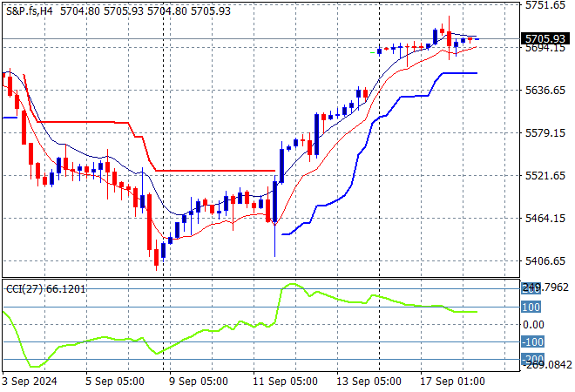Image resolution: width=575 pixels, height=392 pixels.
Task: Click the 5406.65 price axis label
Action: click(x=545, y=260)
